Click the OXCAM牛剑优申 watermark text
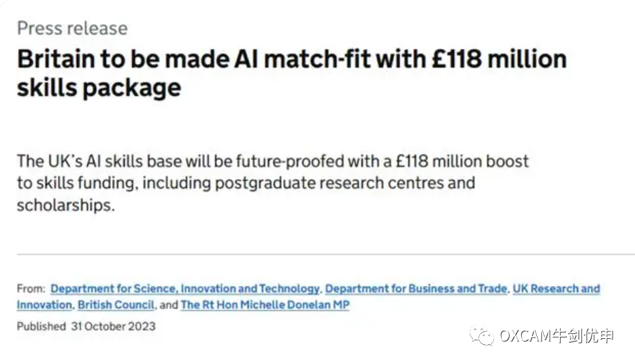 [x=557, y=336]
